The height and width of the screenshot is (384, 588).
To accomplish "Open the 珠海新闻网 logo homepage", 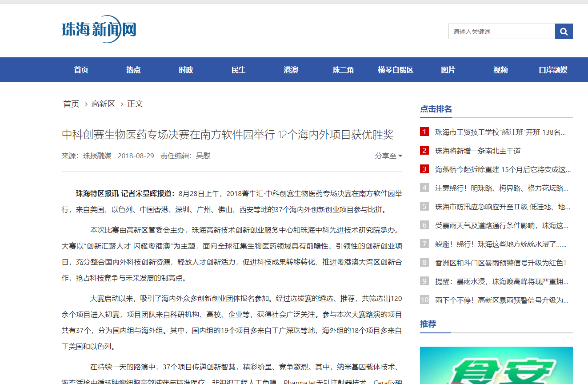I will [99, 29].
